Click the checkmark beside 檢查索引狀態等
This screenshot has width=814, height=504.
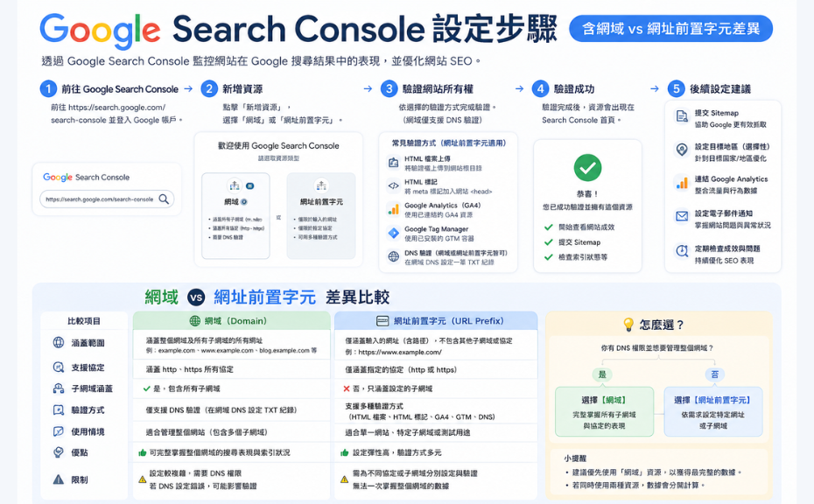(548, 257)
